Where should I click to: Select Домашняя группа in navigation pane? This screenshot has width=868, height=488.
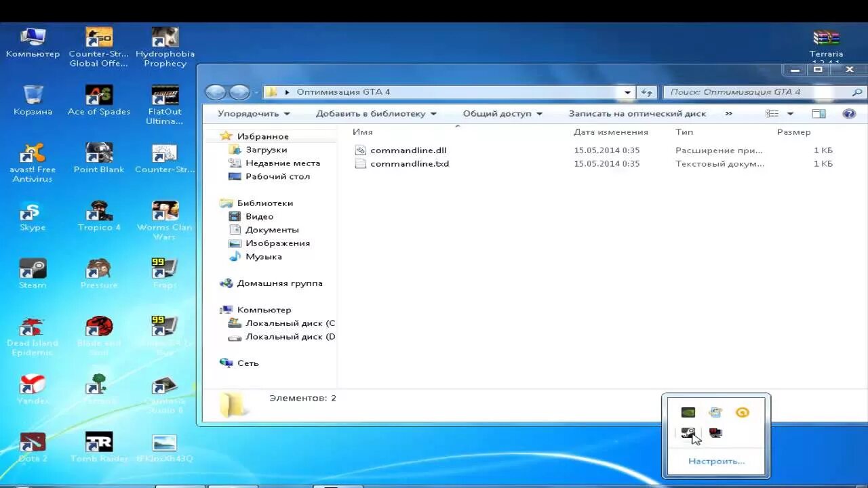(279, 283)
